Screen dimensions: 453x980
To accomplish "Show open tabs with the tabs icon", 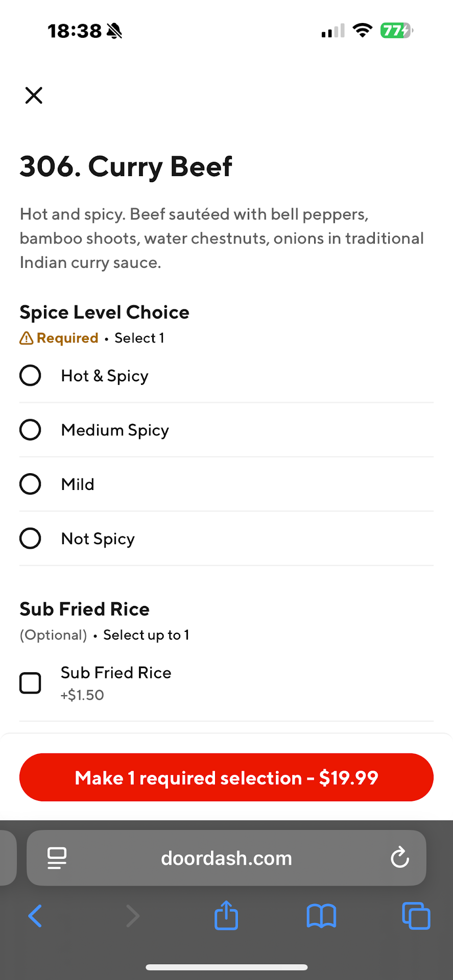I will (416, 916).
